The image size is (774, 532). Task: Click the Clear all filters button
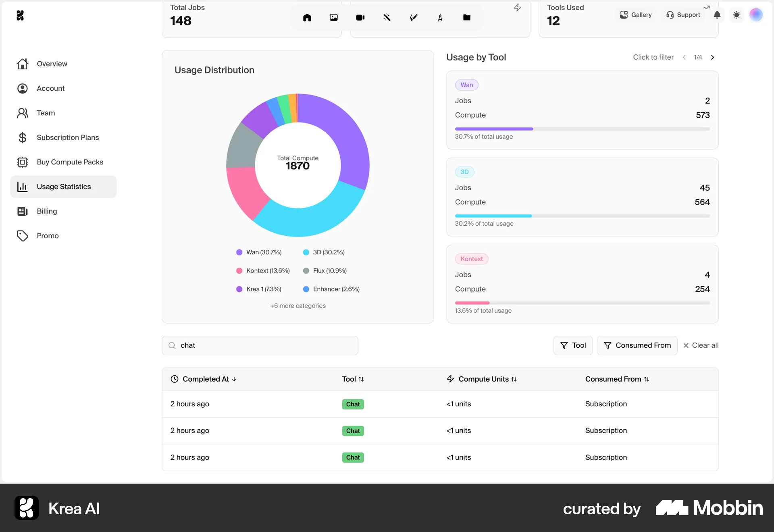(x=701, y=345)
